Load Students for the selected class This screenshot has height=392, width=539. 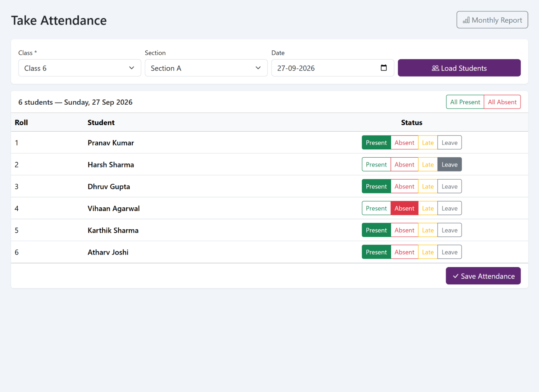[459, 68]
